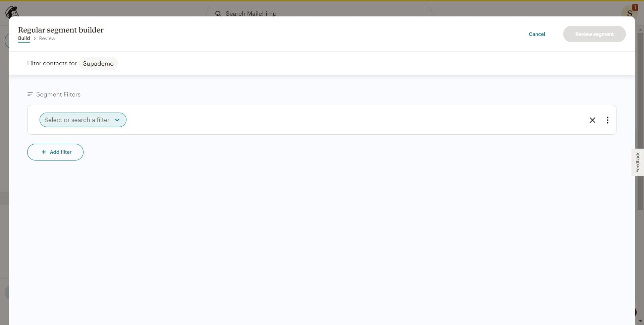The width and height of the screenshot is (644, 325).
Task: Expand the filter chevron arrow
Action: point(117,120)
